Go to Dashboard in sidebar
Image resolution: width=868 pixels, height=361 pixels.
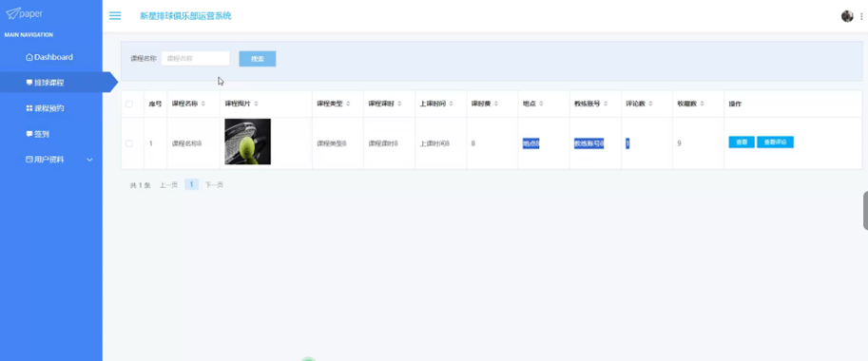point(51,57)
